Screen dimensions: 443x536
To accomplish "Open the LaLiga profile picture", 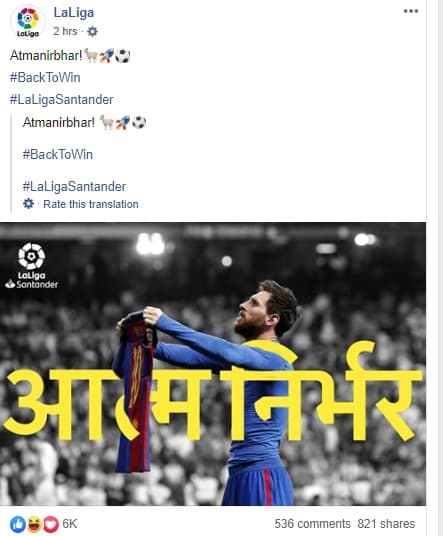I will tap(28, 22).
